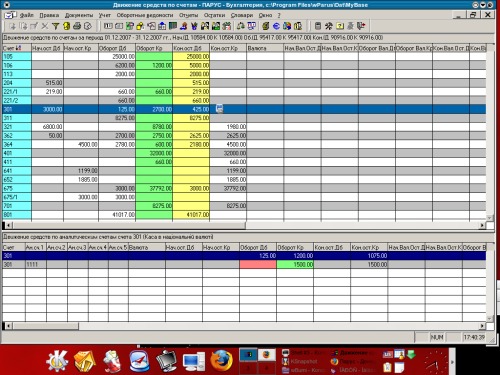Click the printer icon in toolbar
500x375 pixels.
[77, 26]
